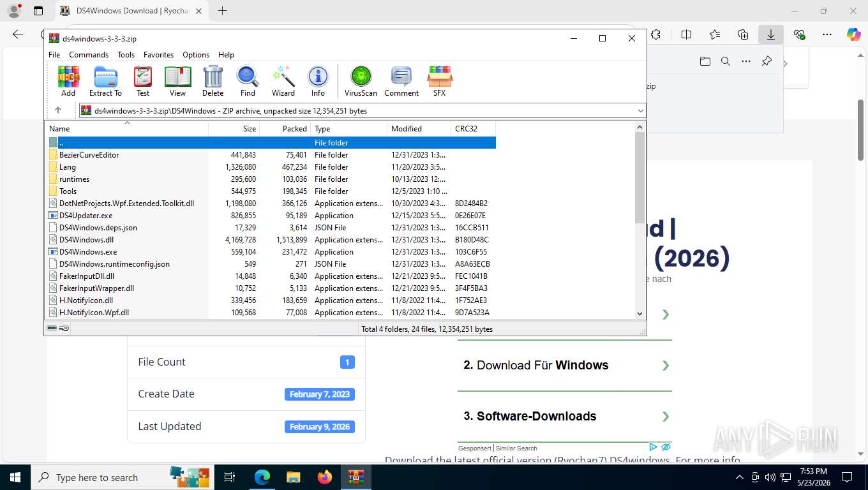
Task: Open the Options menu
Action: [196, 55]
